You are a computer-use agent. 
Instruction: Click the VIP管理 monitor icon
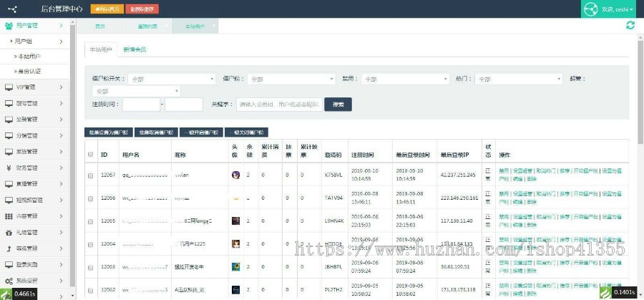pos(9,87)
